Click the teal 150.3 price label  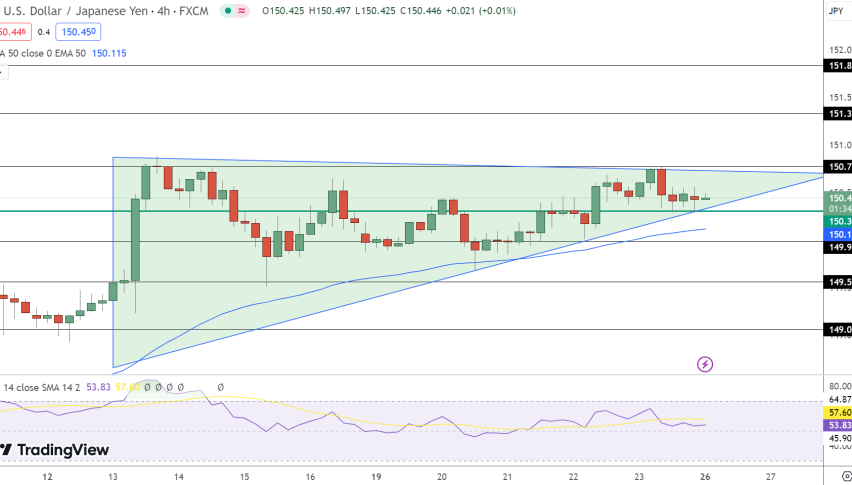[x=838, y=221]
